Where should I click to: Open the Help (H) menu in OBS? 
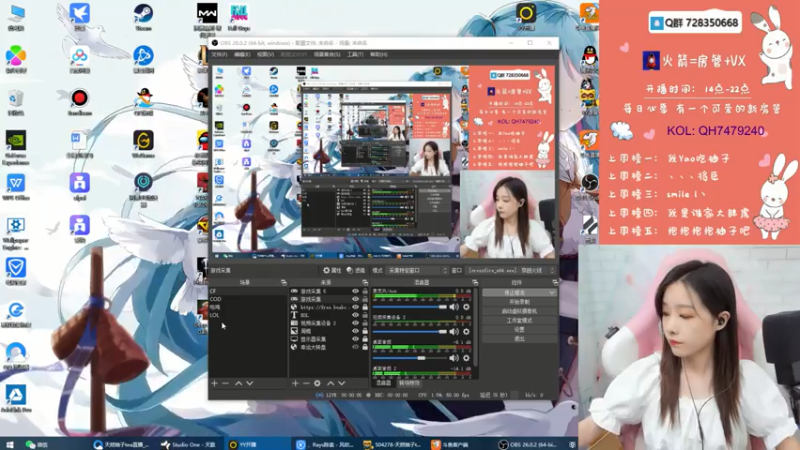point(379,55)
